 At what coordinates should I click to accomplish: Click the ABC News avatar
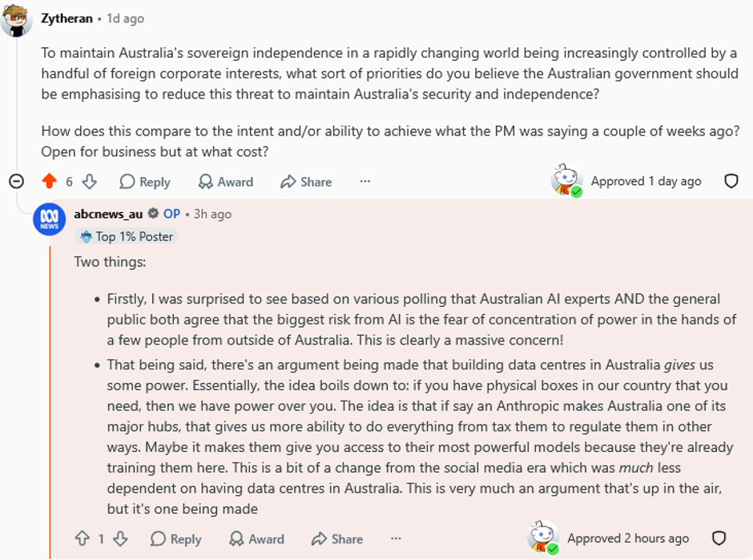49,220
